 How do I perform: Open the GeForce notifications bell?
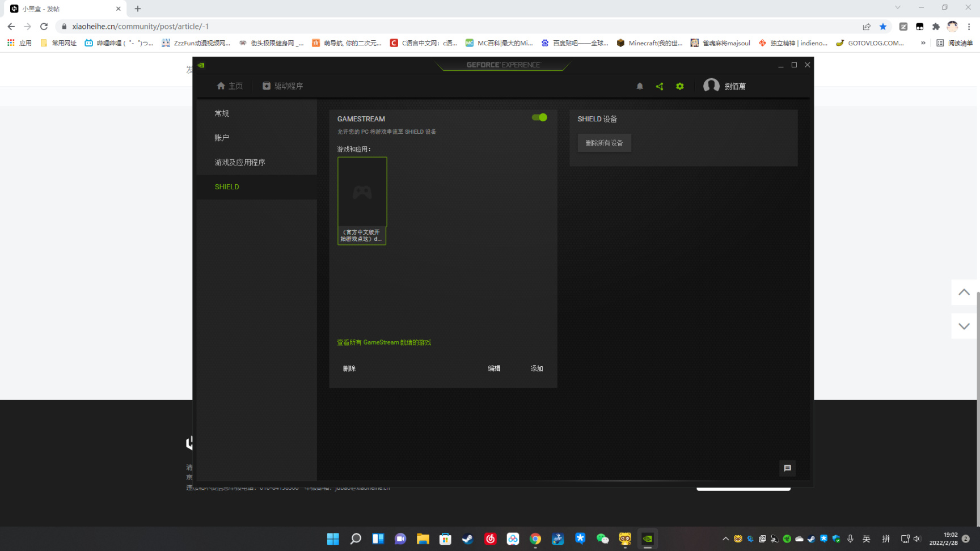640,86
